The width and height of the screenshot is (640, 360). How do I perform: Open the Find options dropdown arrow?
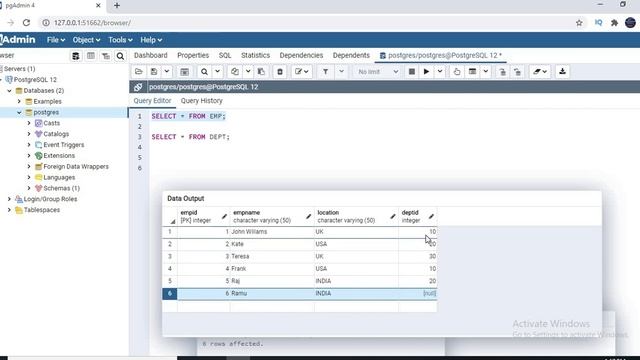tap(218, 72)
